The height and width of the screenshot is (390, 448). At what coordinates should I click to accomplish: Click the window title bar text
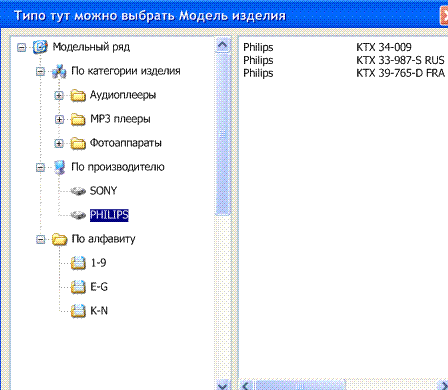[150, 16]
